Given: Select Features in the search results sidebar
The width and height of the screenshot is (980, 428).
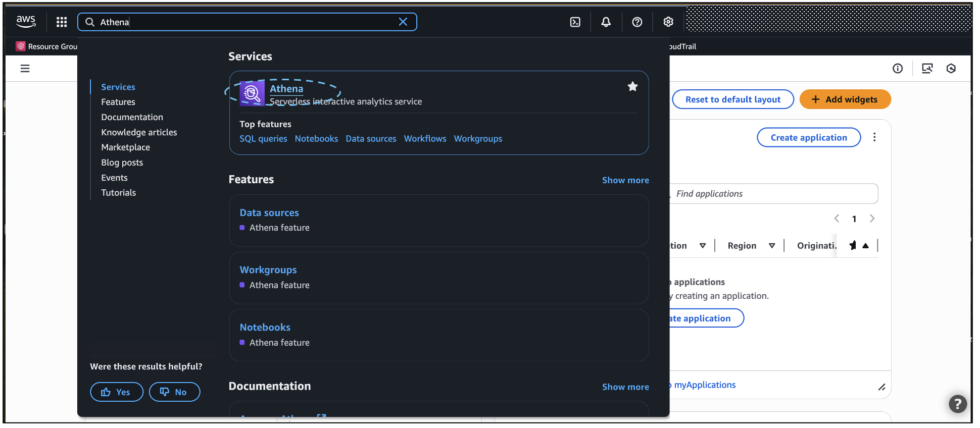Looking at the screenshot, I should [118, 102].
